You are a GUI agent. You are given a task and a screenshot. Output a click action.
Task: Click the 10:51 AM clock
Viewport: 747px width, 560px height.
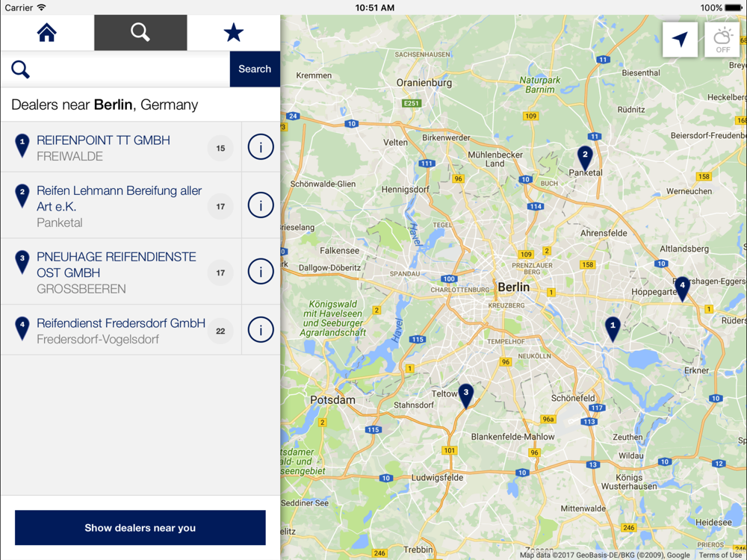[x=374, y=7]
